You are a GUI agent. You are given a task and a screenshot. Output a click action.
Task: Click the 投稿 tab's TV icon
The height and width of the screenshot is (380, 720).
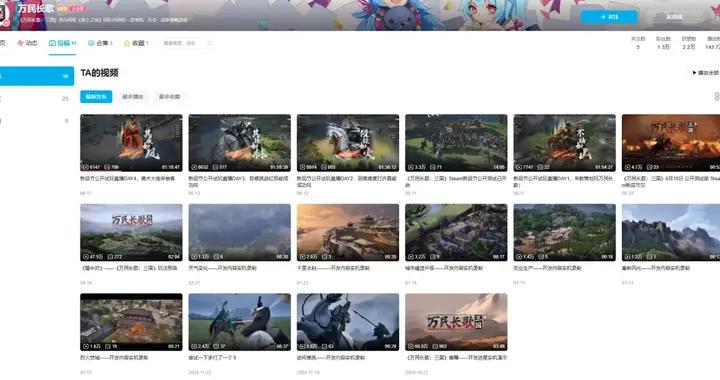click(x=52, y=43)
